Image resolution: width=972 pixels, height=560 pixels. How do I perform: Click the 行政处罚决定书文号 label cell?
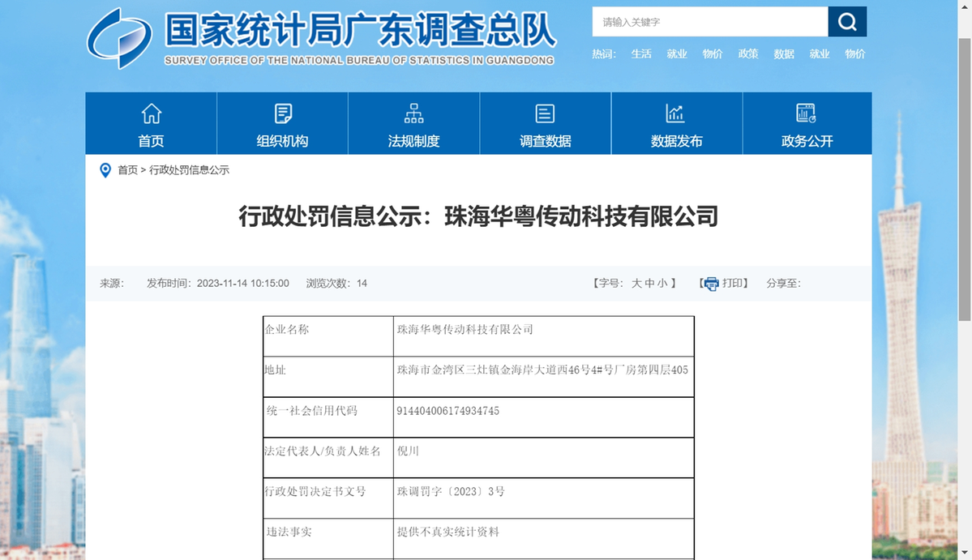[x=328, y=498]
